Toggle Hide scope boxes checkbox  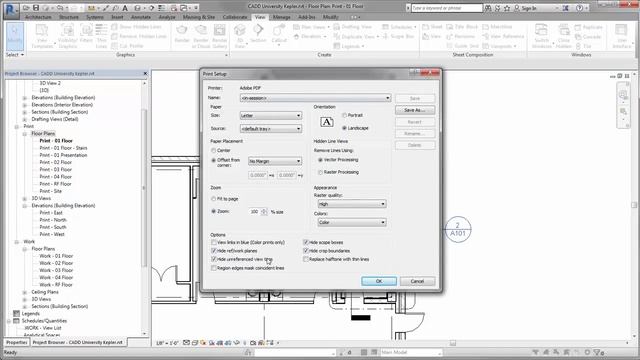coord(306,242)
